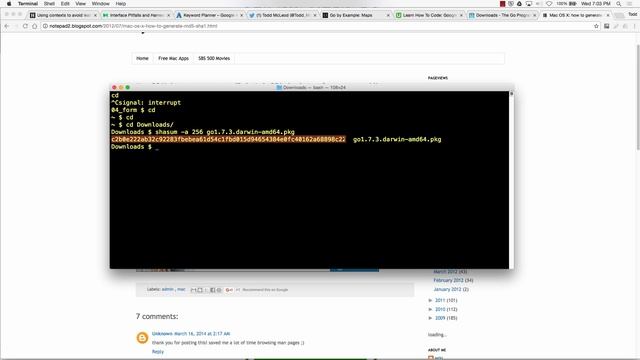The width and height of the screenshot is (640, 360).
Task: Open the Apple menu
Action: tap(9, 4)
